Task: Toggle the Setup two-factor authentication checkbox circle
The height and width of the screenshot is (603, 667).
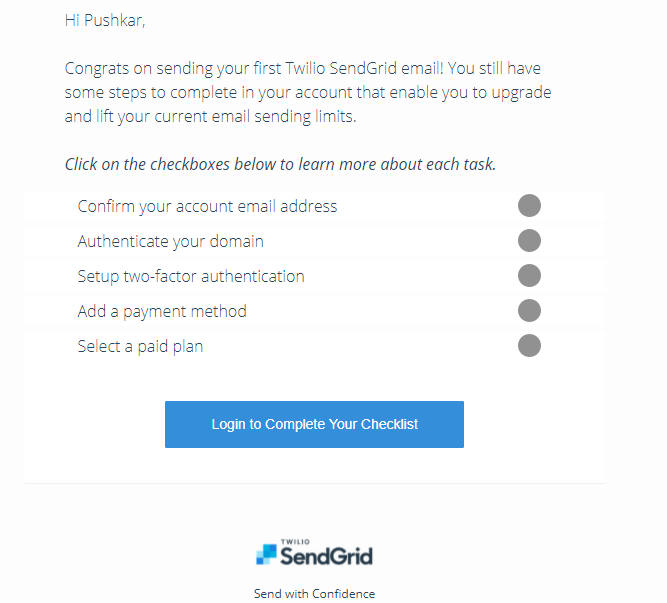Action: (x=529, y=276)
